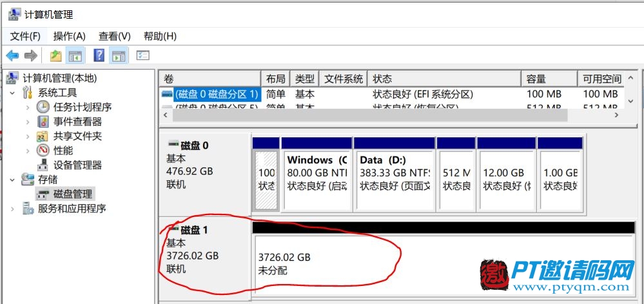Select the 12.00 GB partition block
The width and height of the screenshot is (644, 304).
tap(506, 180)
